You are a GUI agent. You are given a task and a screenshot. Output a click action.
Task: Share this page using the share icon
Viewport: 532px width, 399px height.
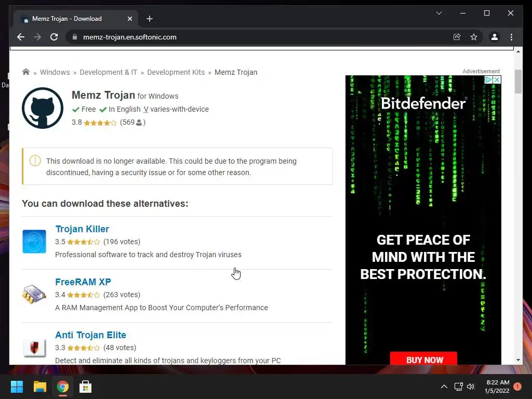[457, 37]
